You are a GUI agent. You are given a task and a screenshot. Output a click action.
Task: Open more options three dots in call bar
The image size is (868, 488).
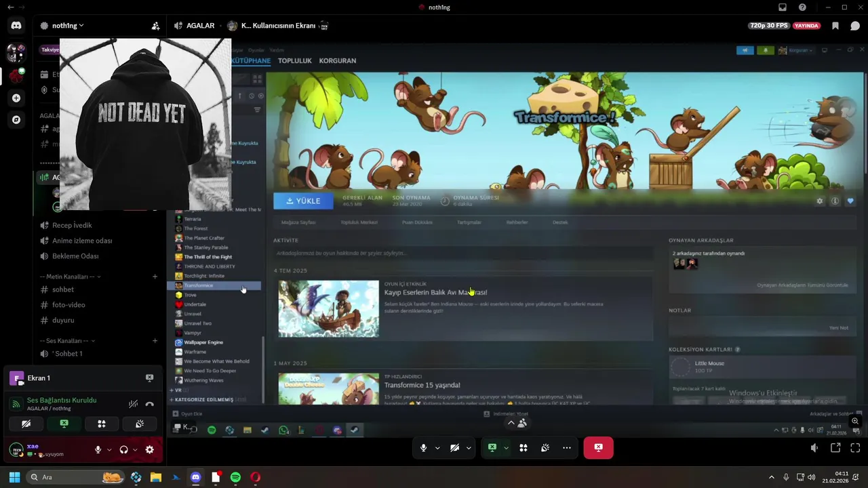[567, 448]
